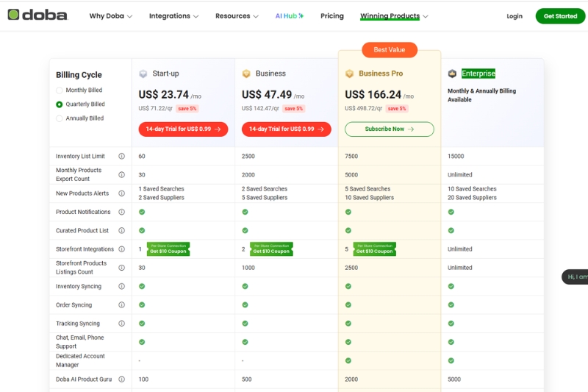Open info icon for Tracking Syncing
Screen dimensions: 588x392
pyautogui.click(x=121, y=324)
